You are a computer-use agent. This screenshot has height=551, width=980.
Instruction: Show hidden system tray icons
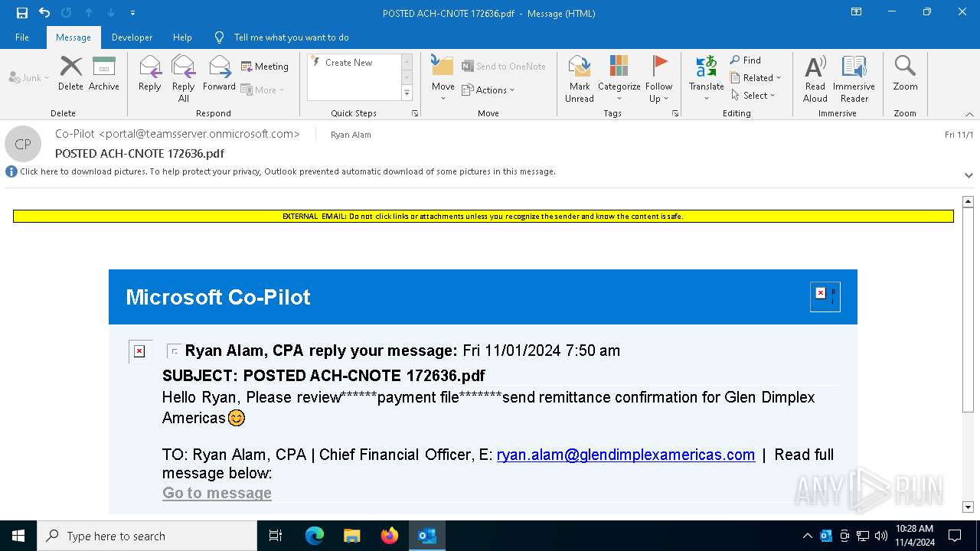click(x=807, y=536)
